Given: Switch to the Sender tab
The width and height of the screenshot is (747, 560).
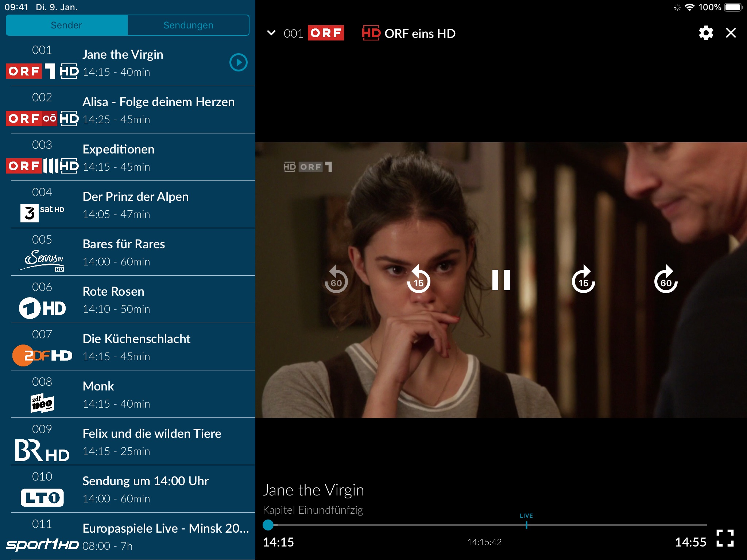Looking at the screenshot, I should [x=66, y=25].
